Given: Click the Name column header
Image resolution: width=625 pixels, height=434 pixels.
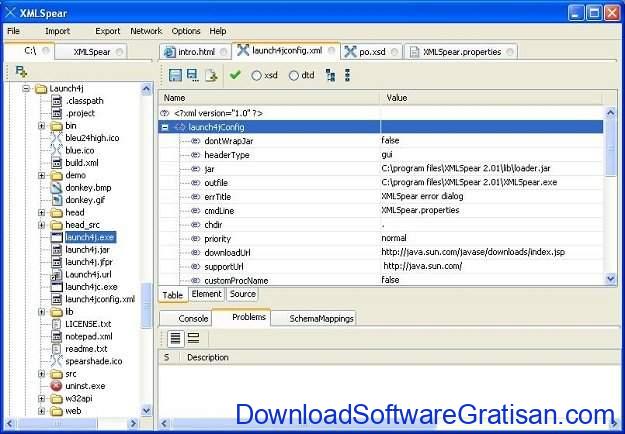Looking at the screenshot, I should coord(269,98).
